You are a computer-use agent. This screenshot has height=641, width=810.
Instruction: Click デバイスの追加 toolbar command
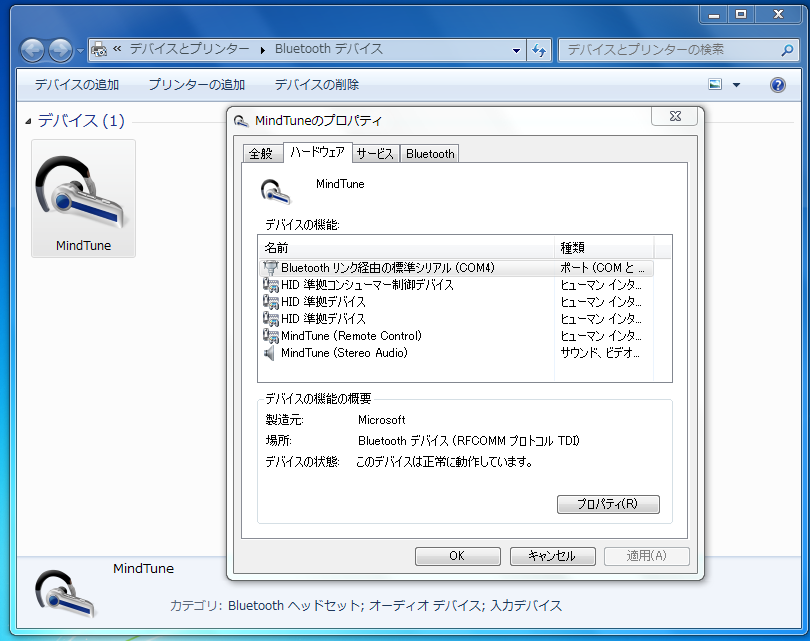(x=77, y=85)
